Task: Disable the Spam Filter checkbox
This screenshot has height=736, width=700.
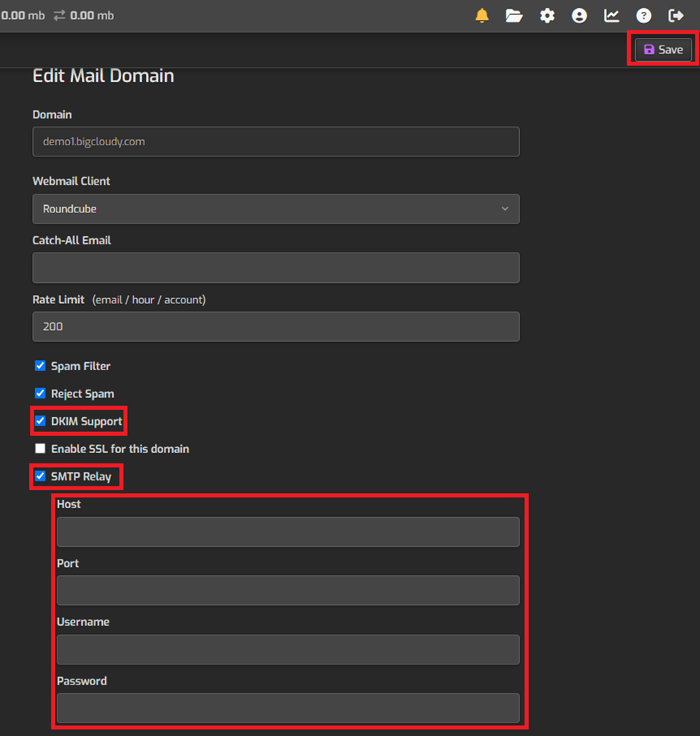Action: tap(40, 366)
